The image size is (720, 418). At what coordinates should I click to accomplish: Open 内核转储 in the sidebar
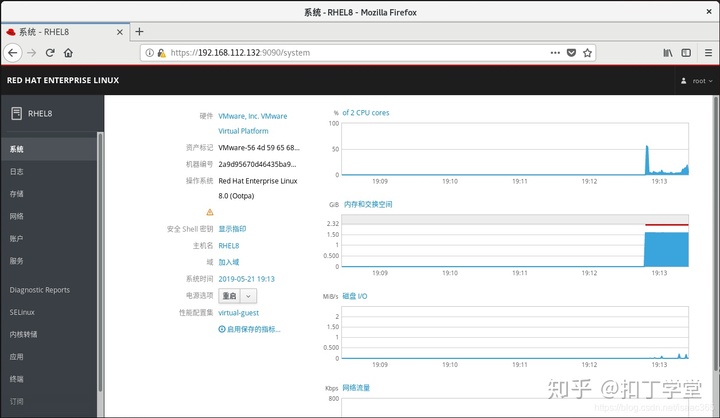49,334
